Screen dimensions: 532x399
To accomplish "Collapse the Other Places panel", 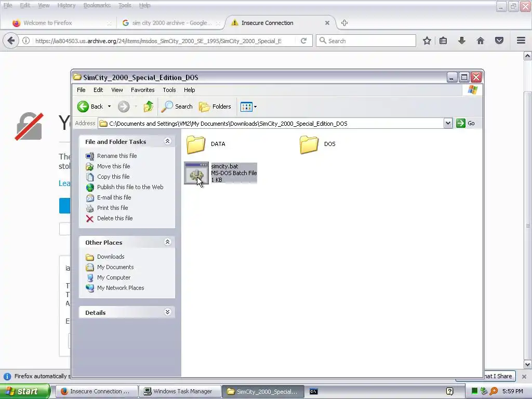I will (168, 242).
